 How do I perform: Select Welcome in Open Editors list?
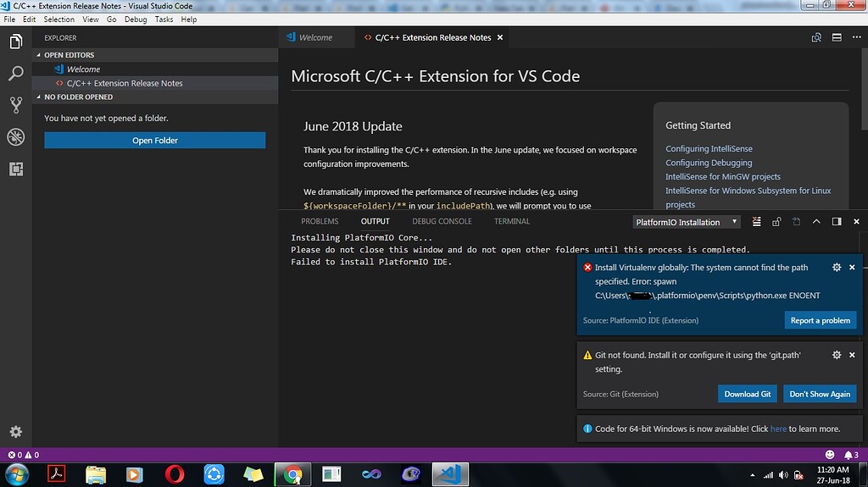coord(155,69)
